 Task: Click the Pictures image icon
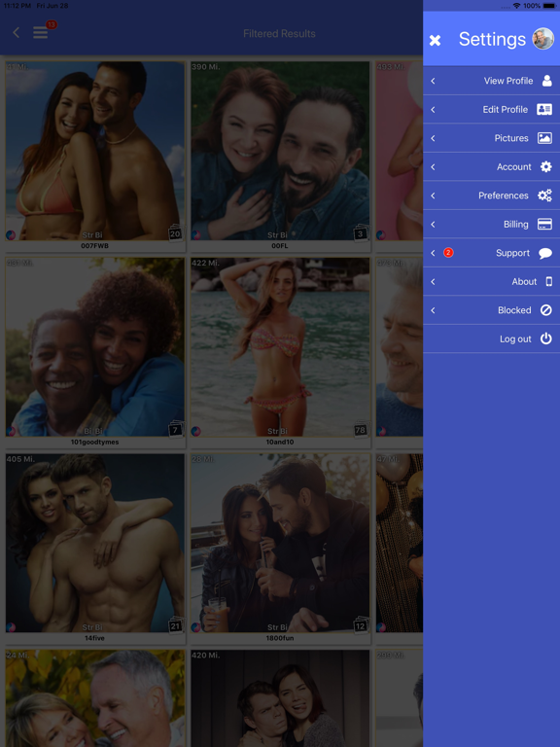pos(544,138)
